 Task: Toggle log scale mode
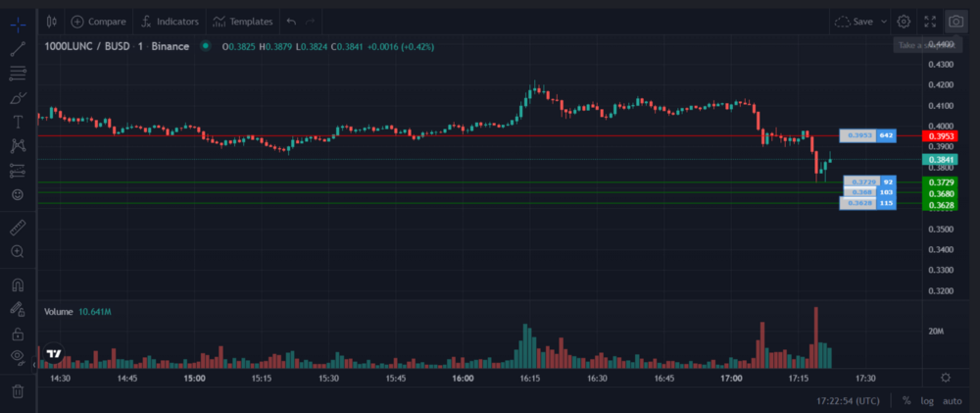coord(927,400)
